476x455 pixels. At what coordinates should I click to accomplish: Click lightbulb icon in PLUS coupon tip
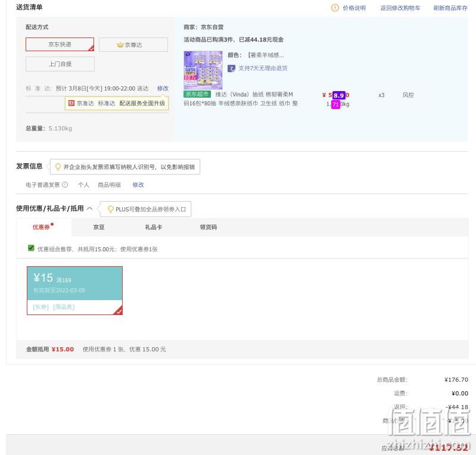(x=111, y=209)
